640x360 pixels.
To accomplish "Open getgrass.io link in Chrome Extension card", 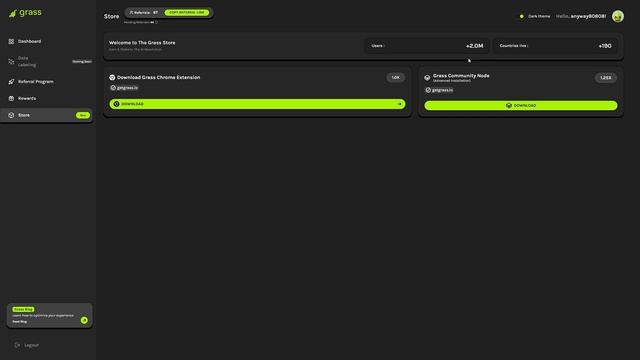I will tap(124, 88).
